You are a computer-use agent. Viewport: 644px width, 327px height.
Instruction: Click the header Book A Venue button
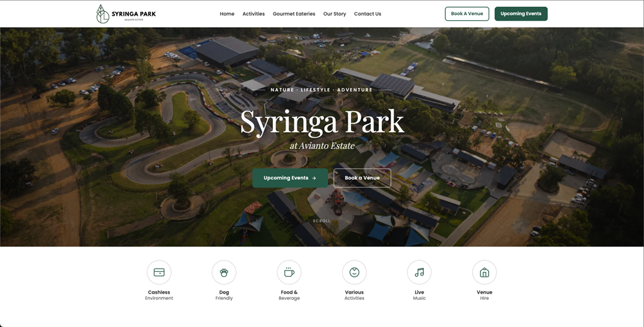click(467, 14)
